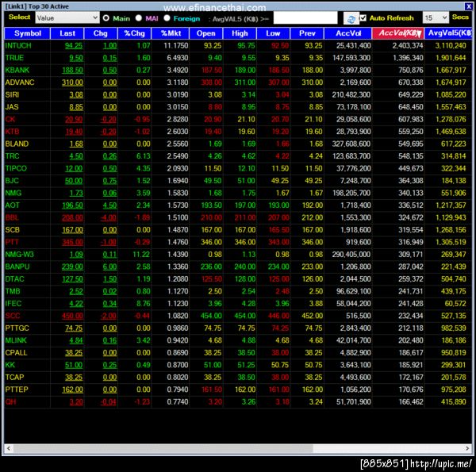Screen dimensions: 476x472
Task: Select the PTT symbol
Action: pyautogui.click(x=12, y=242)
